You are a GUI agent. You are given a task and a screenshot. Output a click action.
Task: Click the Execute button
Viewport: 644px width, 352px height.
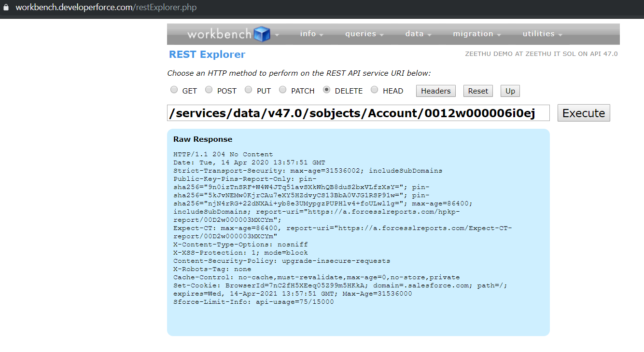click(x=584, y=112)
